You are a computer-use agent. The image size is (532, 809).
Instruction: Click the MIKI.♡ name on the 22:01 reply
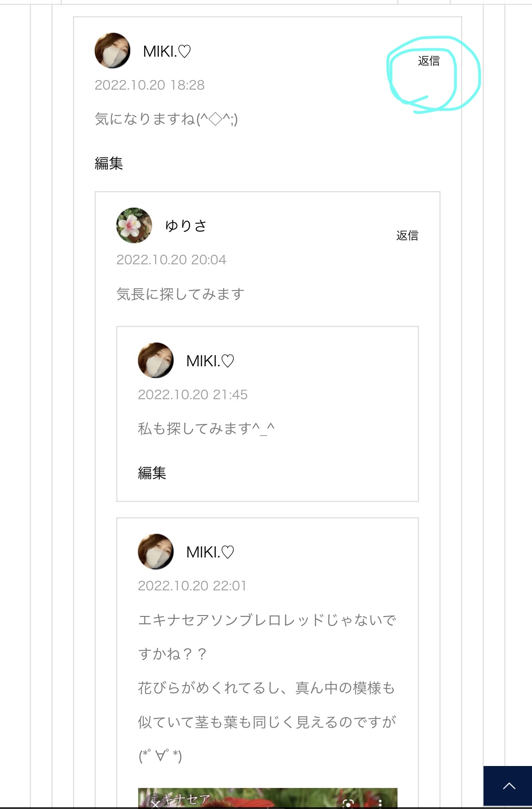pyautogui.click(x=210, y=552)
